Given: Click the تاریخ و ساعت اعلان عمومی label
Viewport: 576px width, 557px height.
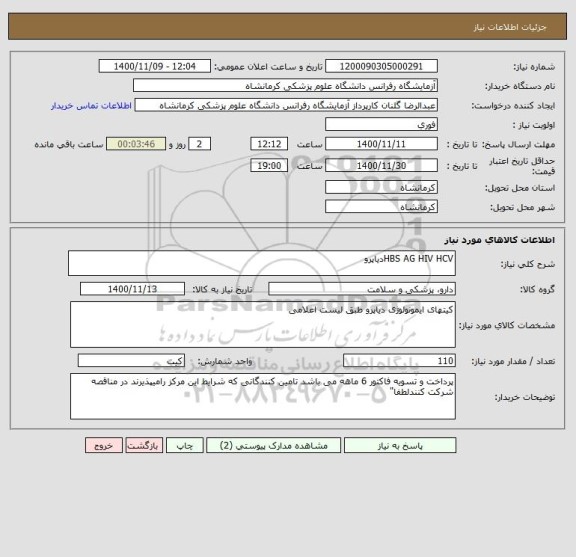Looking at the screenshot, I should tap(269, 67).
